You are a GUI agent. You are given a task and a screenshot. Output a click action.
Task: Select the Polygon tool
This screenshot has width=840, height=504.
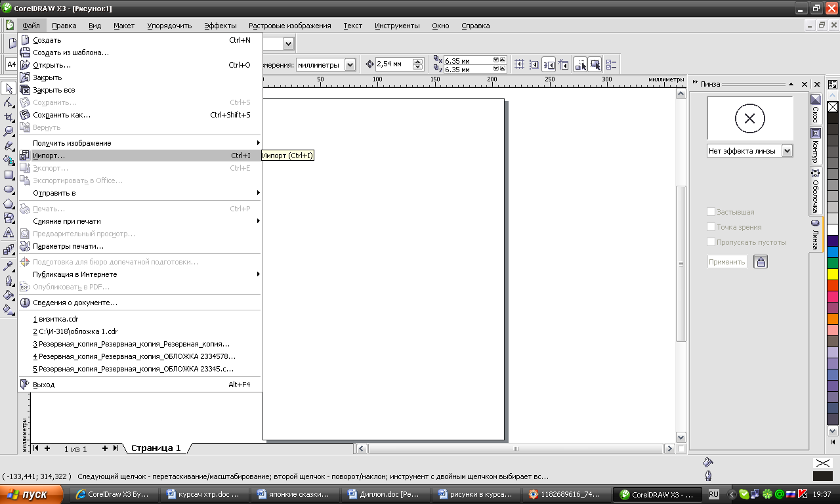pos(9,203)
